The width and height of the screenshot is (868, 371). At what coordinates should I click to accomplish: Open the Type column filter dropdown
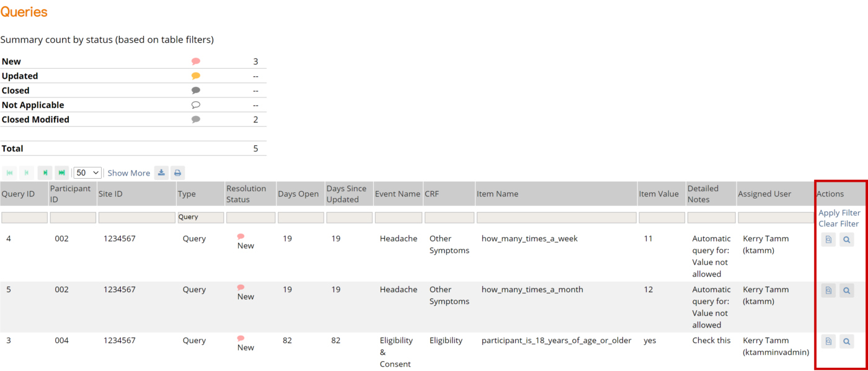[200, 217]
